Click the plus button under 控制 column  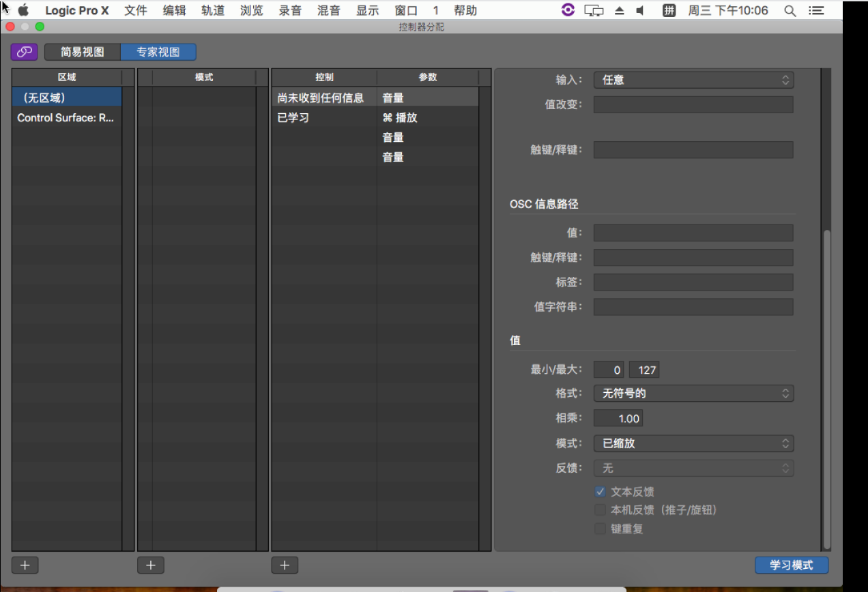click(x=285, y=565)
